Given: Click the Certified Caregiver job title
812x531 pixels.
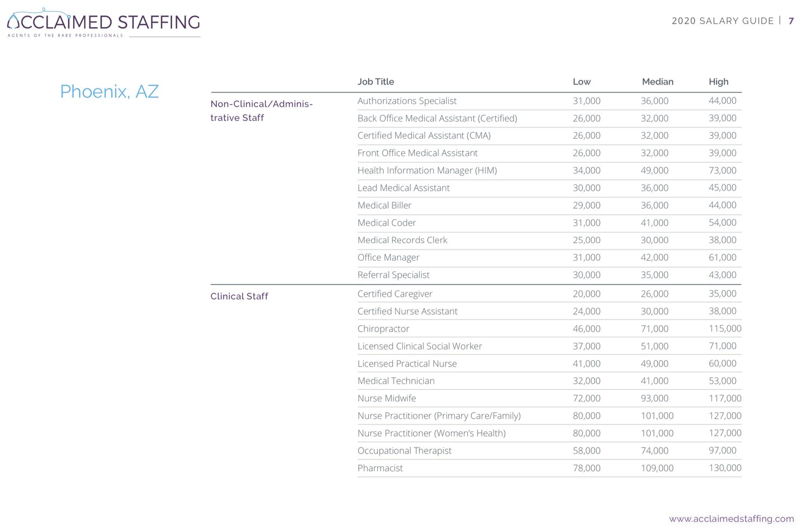Looking at the screenshot, I should tap(395, 294).
